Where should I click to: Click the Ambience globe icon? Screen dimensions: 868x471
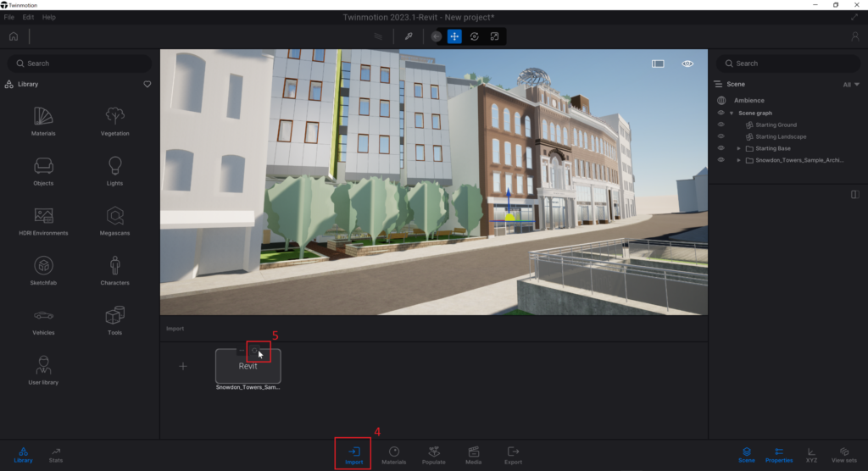[721, 100]
